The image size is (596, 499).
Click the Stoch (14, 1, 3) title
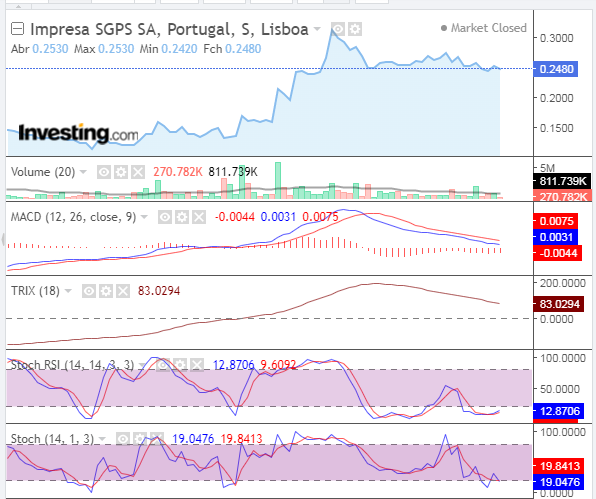pyautogui.click(x=52, y=439)
